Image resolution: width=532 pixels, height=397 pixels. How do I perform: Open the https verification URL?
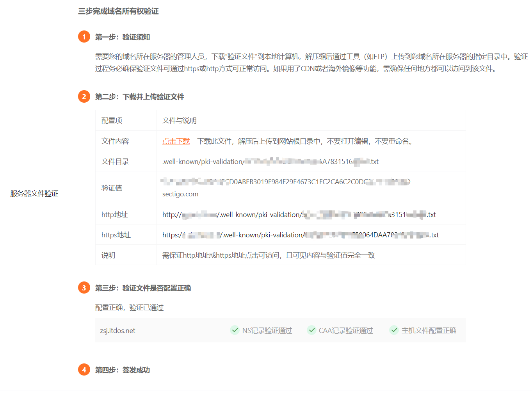coord(300,235)
